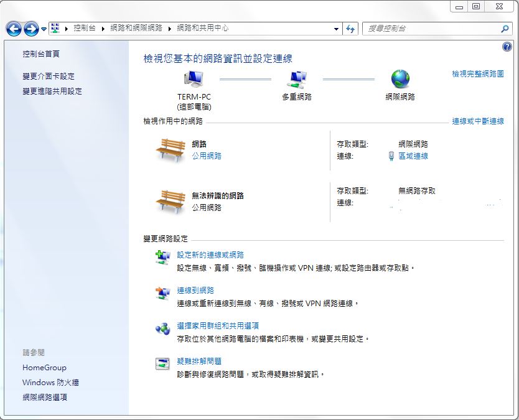
Task: Open 變更介面卡設定 in the left pane
Action: tap(49, 77)
